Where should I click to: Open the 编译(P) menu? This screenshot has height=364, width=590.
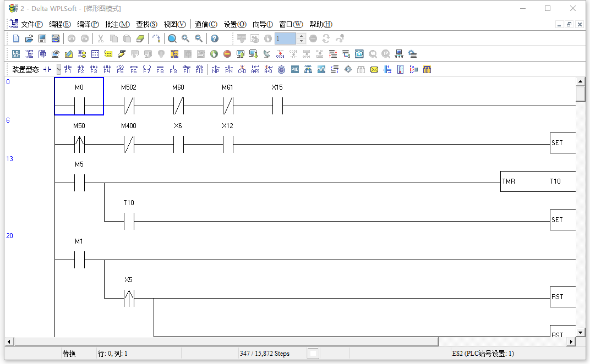[88, 24]
